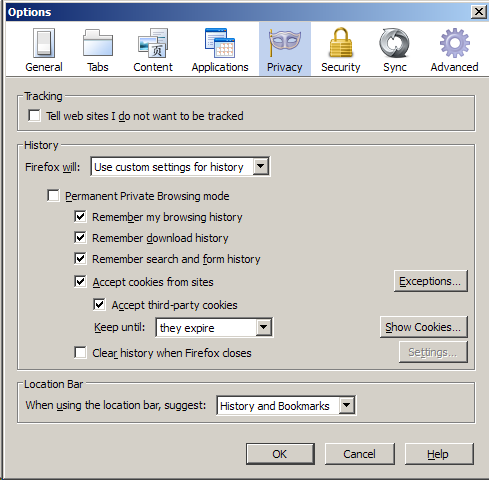Expand the Firefox will history dropdown
The width and height of the screenshot is (489, 480).
point(180,166)
